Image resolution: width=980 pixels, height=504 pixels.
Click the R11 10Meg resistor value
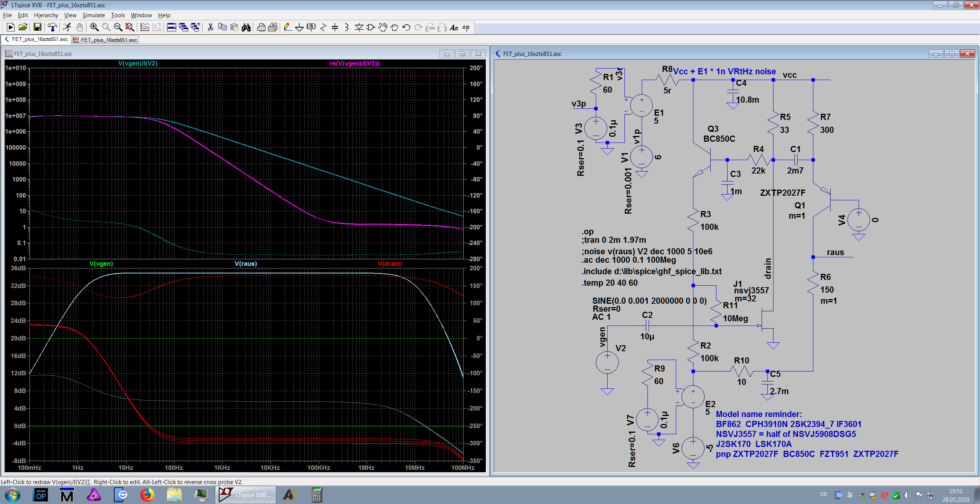point(735,319)
